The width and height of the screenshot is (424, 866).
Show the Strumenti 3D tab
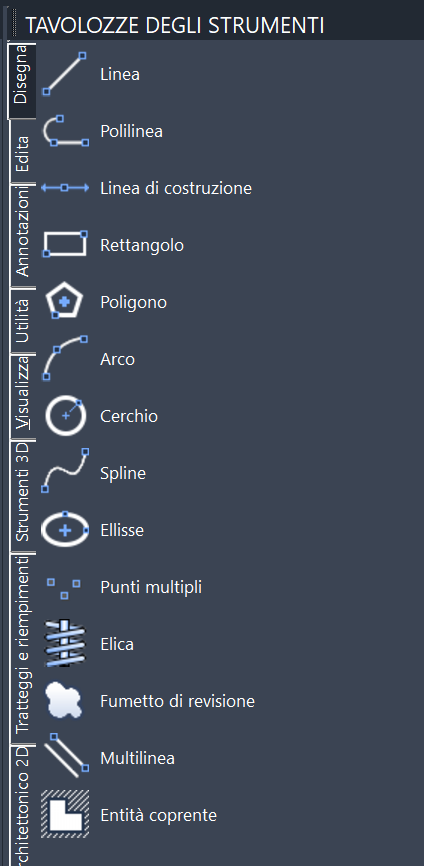point(23,496)
